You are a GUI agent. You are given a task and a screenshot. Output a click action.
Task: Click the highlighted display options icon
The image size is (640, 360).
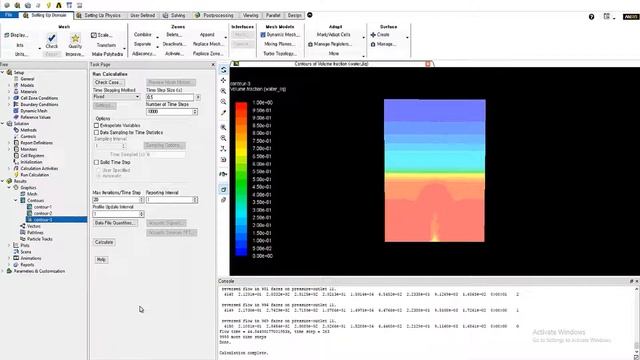(x=223, y=189)
